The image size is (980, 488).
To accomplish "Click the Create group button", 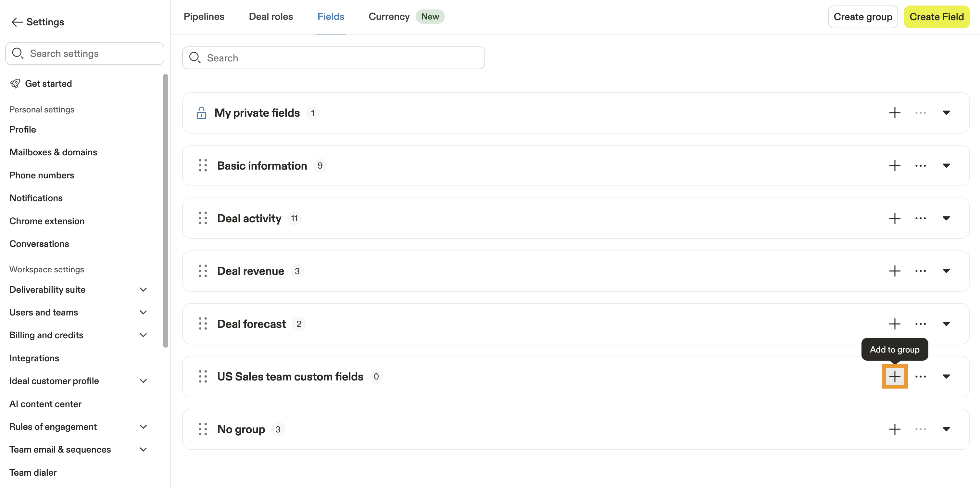I will point(862,17).
